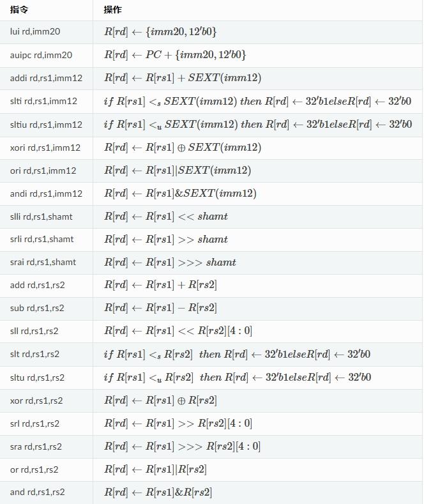Select the lui rd,imm20 instruction cell

pyautogui.click(x=35, y=32)
